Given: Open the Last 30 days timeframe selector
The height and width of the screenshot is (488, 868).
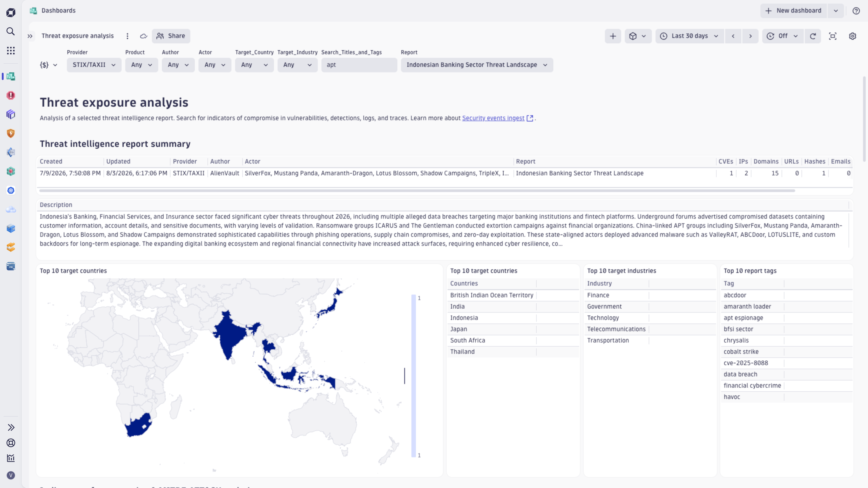Looking at the screenshot, I should pyautogui.click(x=689, y=36).
